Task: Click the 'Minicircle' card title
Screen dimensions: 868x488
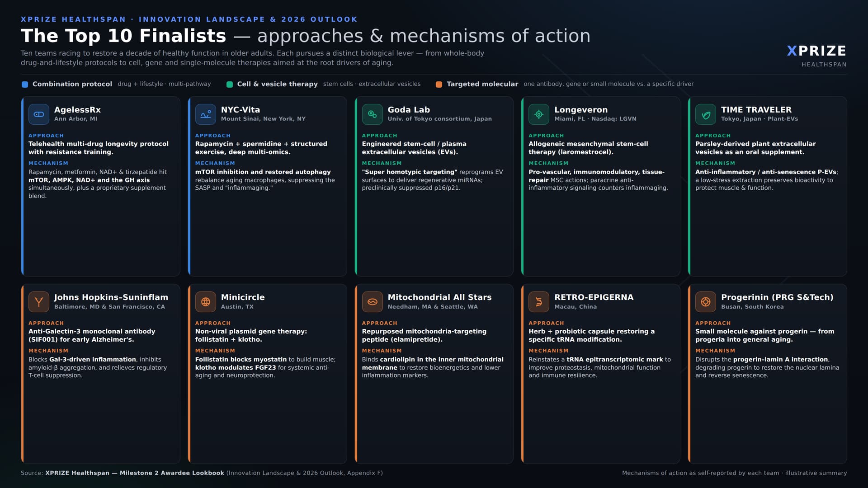Action: pyautogui.click(x=243, y=297)
